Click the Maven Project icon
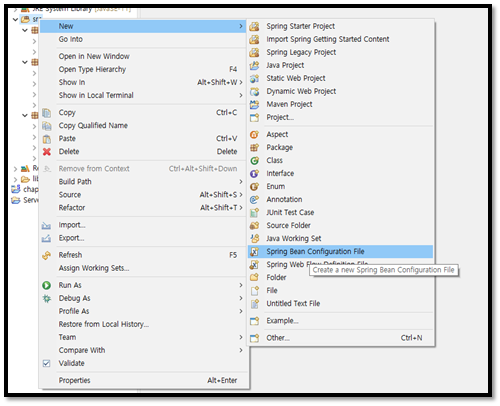The width and height of the screenshot is (500, 406). pyautogui.click(x=254, y=104)
